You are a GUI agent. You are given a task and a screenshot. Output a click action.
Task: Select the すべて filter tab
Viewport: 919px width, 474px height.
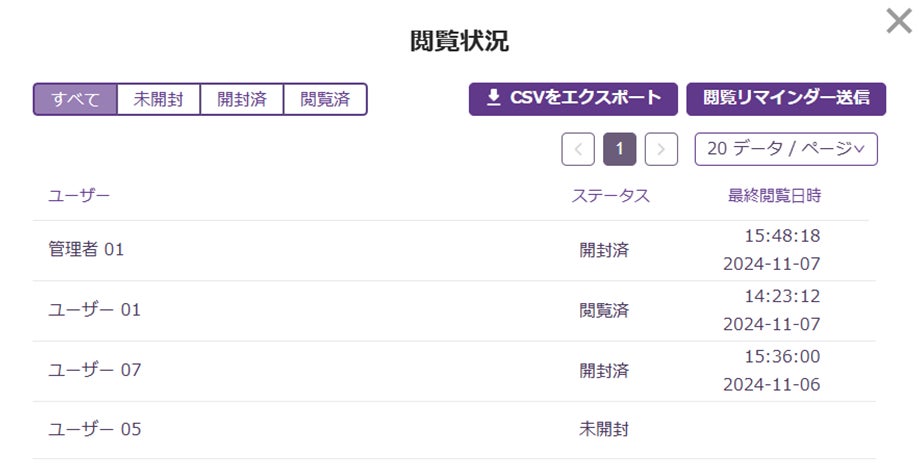[x=75, y=99]
